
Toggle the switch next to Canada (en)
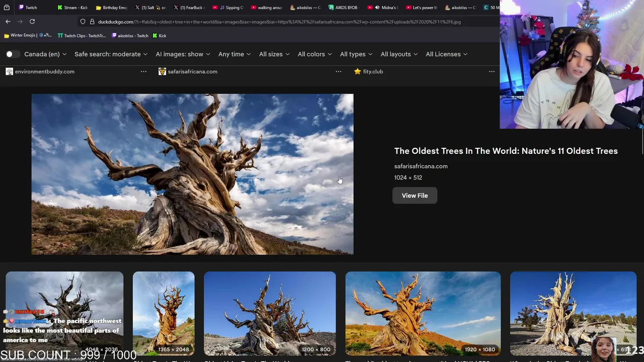pyautogui.click(x=12, y=54)
